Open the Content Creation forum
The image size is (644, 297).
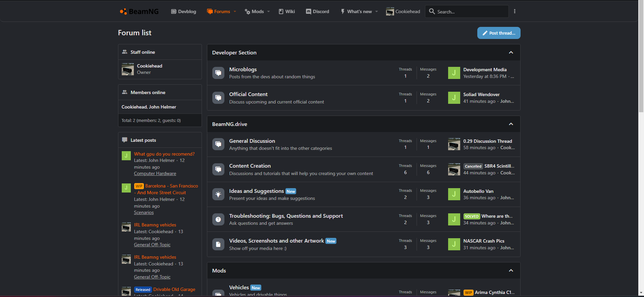(250, 166)
